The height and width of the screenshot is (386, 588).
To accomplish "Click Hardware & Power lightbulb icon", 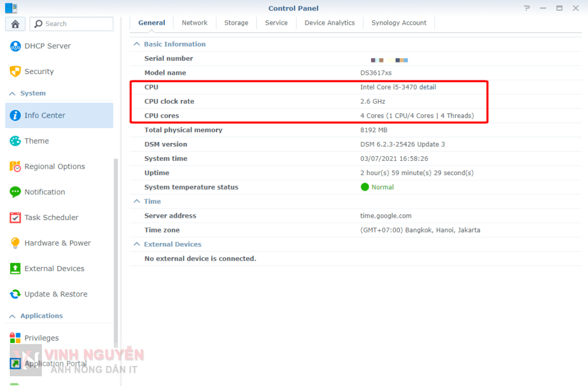I will pos(16,243).
